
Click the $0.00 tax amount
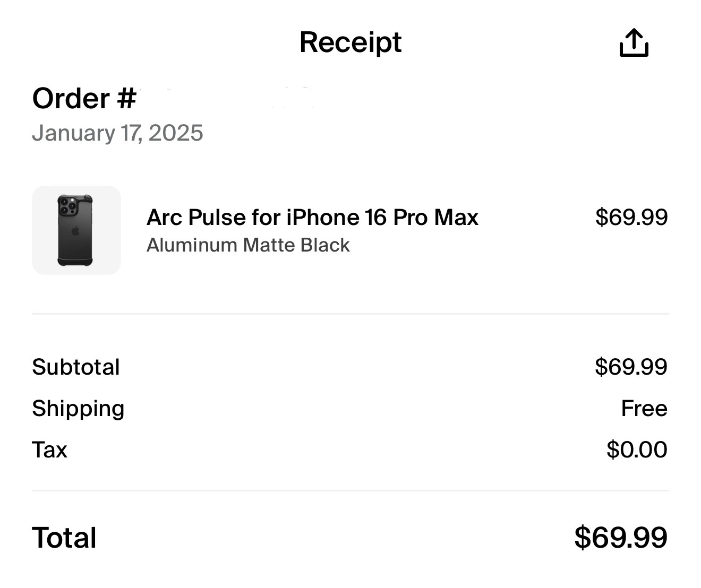coord(637,449)
